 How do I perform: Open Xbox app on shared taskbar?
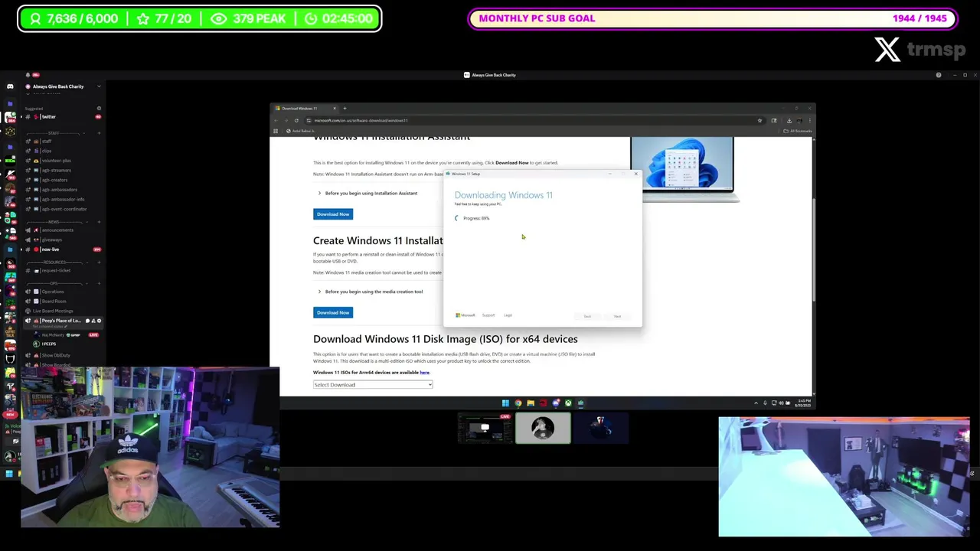pyautogui.click(x=568, y=403)
